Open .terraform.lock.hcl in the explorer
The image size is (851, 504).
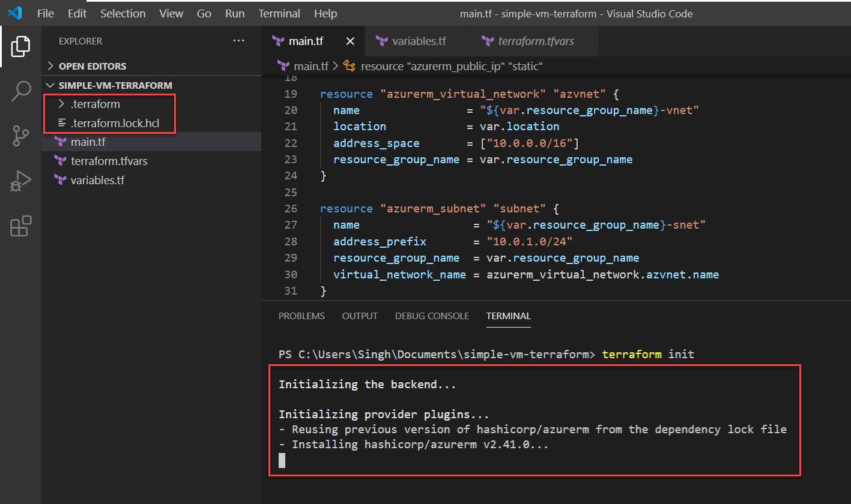(x=115, y=124)
